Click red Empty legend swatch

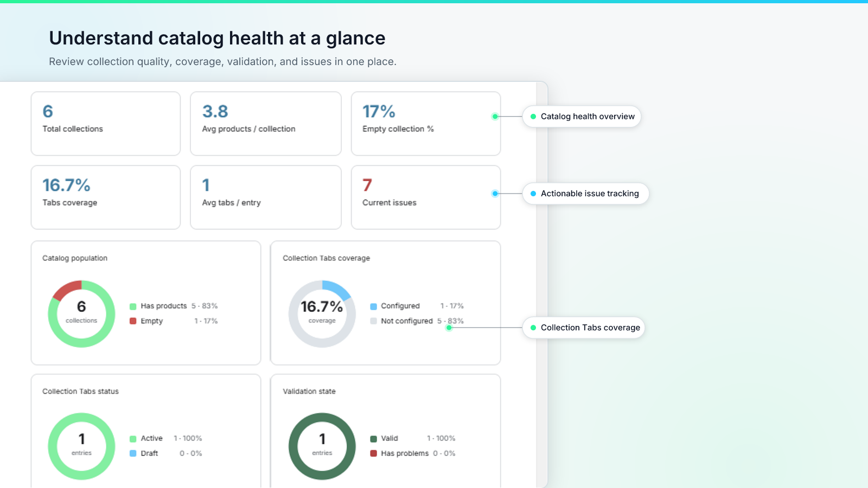(x=133, y=321)
